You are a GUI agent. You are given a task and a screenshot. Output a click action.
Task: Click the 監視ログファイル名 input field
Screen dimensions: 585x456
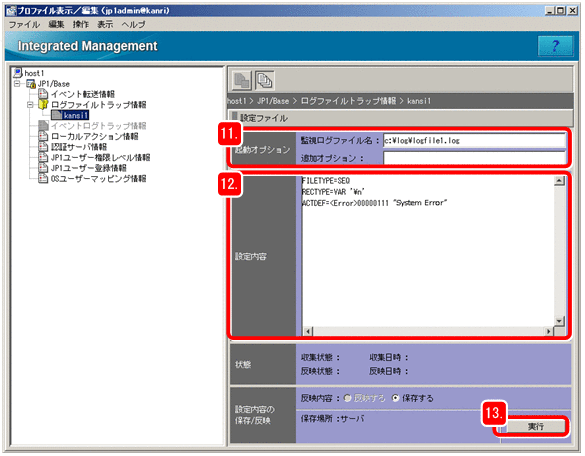tap(474, 141)
